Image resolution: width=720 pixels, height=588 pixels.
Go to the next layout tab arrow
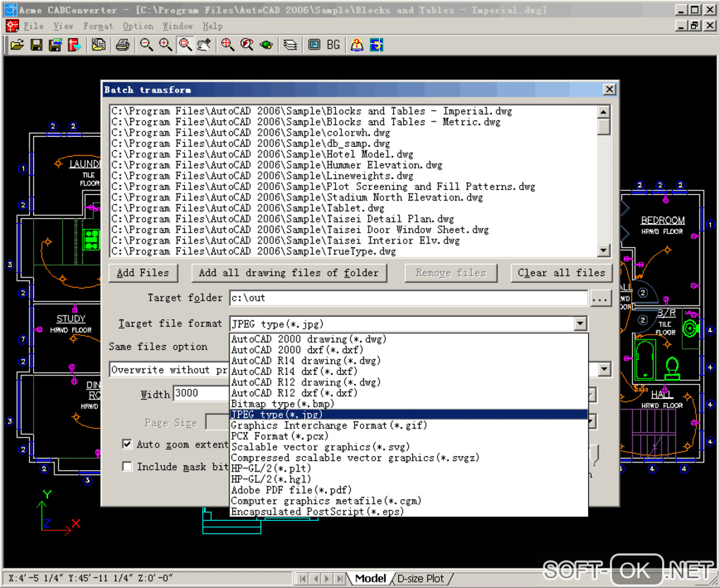click(x=327, y=579)
